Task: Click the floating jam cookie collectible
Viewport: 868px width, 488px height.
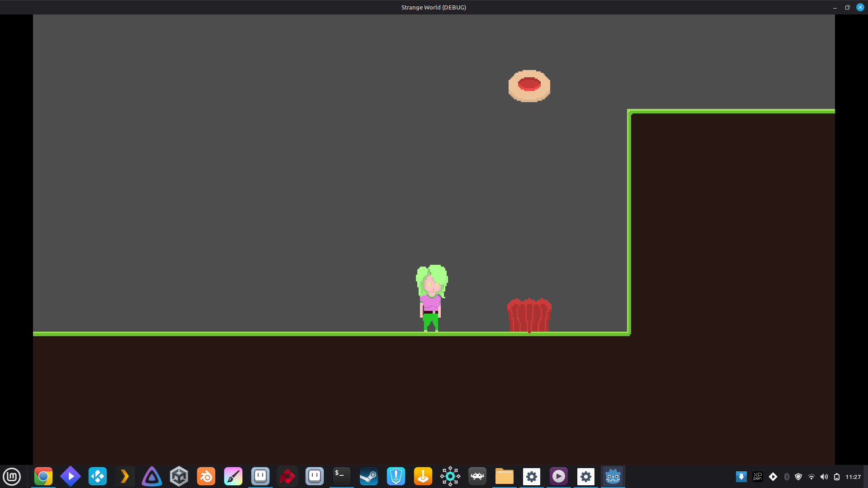Action: 529,86
